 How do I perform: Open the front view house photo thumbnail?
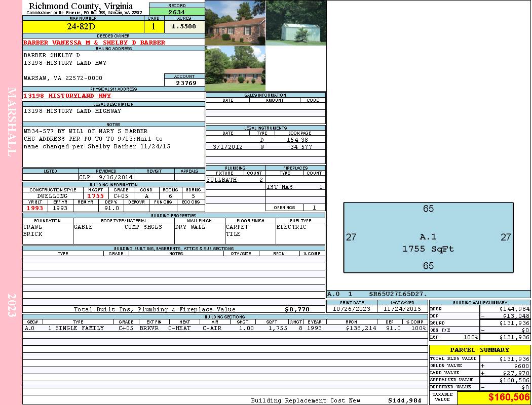click(x=235, y=23)
